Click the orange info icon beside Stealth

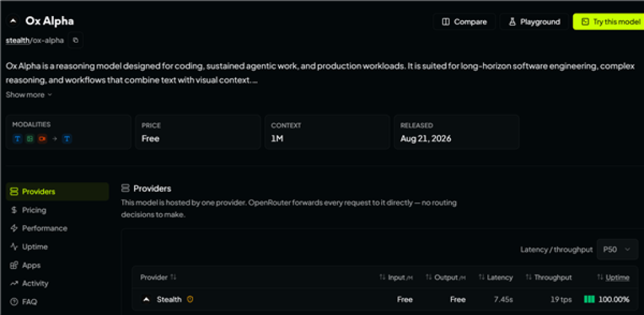point(190,300)
